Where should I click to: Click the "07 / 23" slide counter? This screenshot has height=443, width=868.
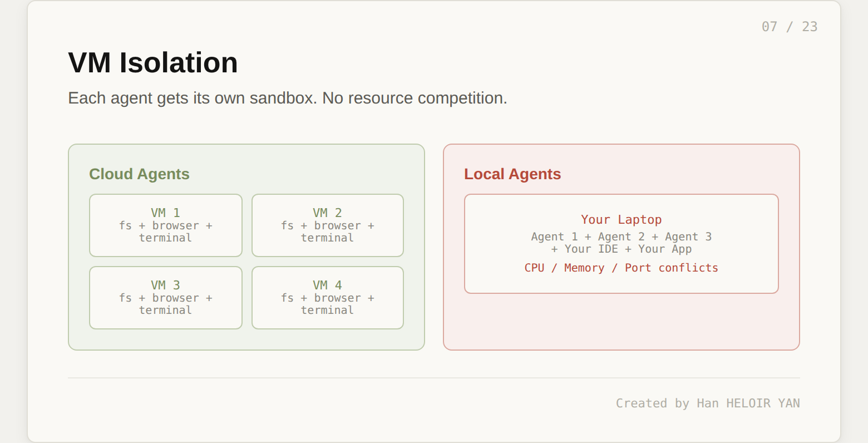(789, 27)
